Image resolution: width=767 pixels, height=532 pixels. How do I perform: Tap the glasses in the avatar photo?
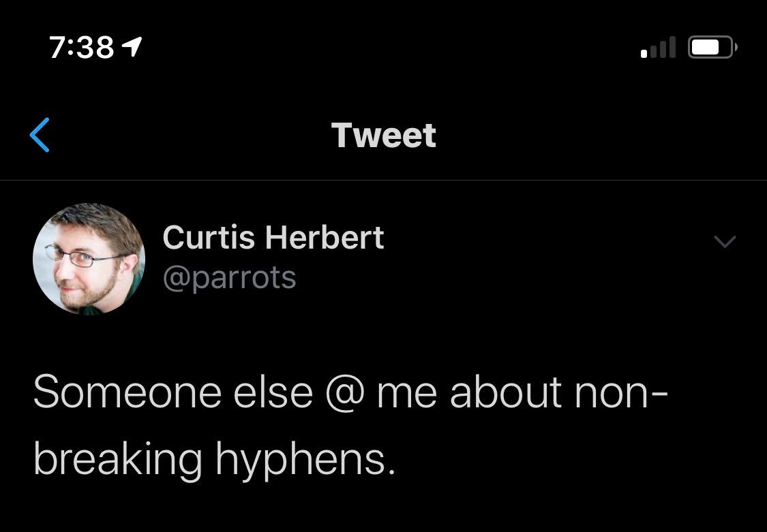point(84,259)
